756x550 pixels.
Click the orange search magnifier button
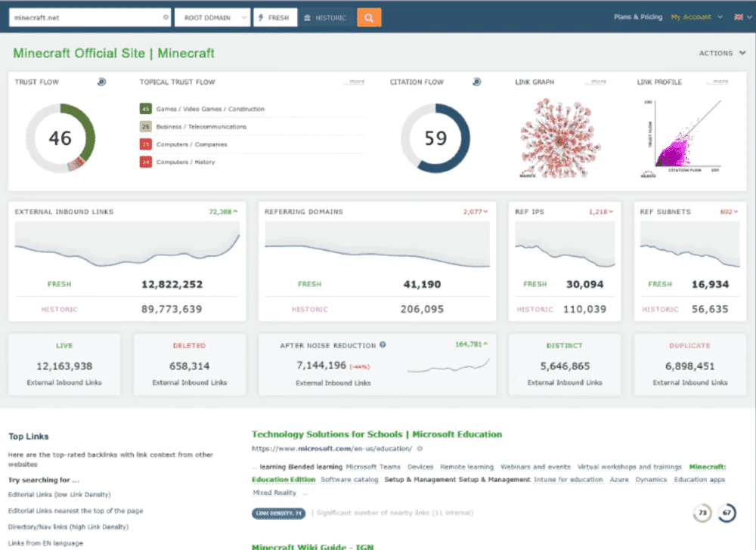[x=369, y=18]
